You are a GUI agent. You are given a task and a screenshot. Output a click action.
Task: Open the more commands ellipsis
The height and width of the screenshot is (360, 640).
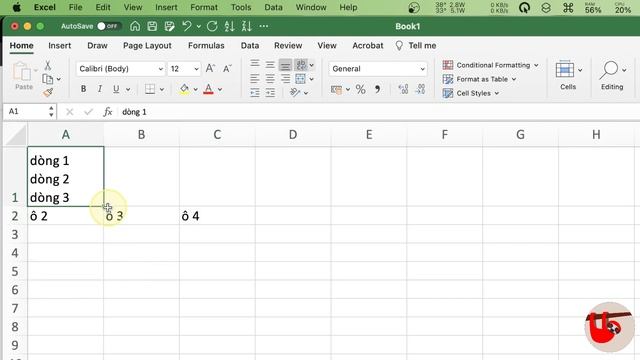tap(264, 27)
